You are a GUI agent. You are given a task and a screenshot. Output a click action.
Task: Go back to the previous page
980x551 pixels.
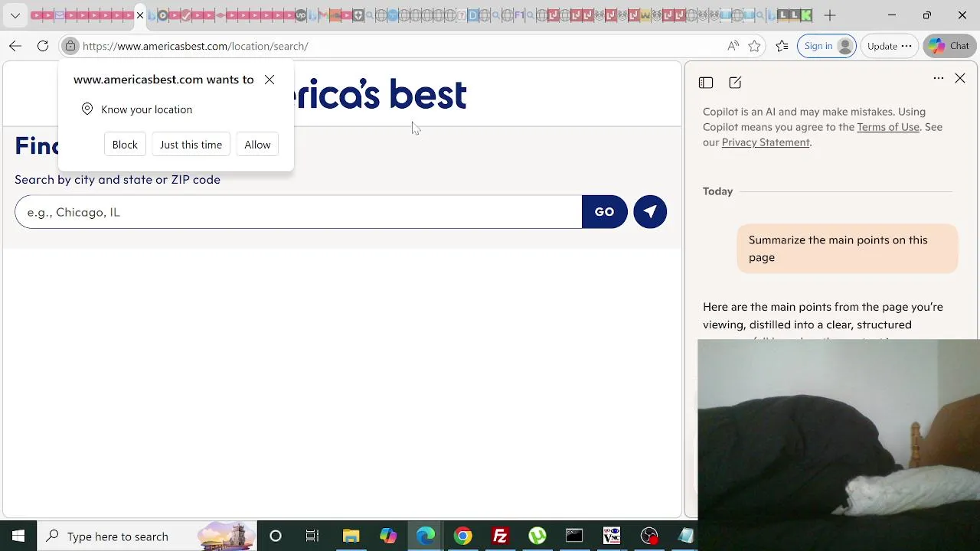pos(15,46)
